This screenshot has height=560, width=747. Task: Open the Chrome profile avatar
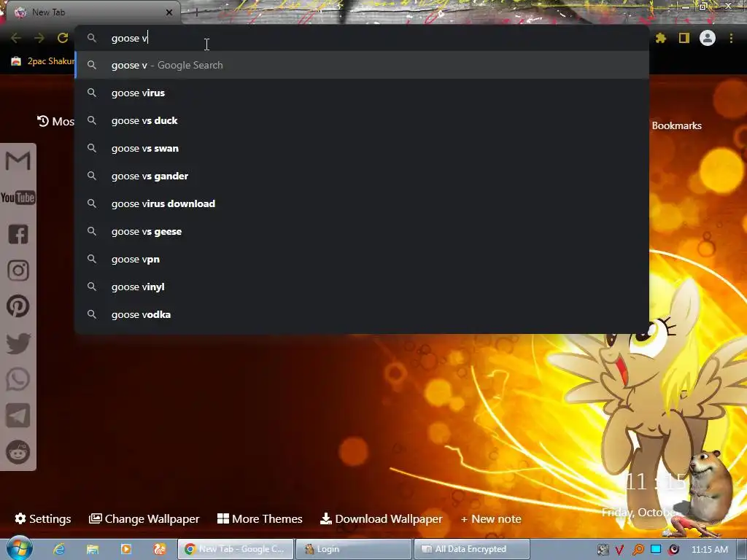tap(708, 38)
